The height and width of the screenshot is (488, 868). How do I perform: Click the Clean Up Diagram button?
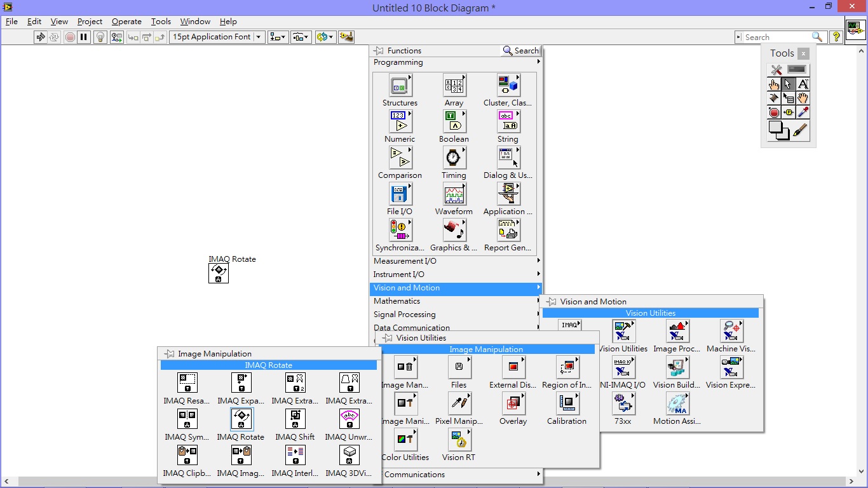tap(346, 37)
